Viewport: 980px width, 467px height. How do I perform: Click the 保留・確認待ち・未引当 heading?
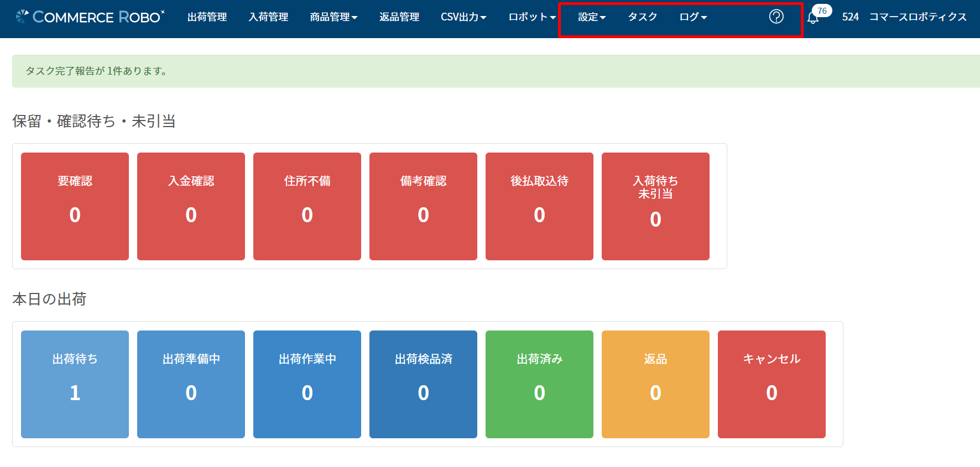94,121
